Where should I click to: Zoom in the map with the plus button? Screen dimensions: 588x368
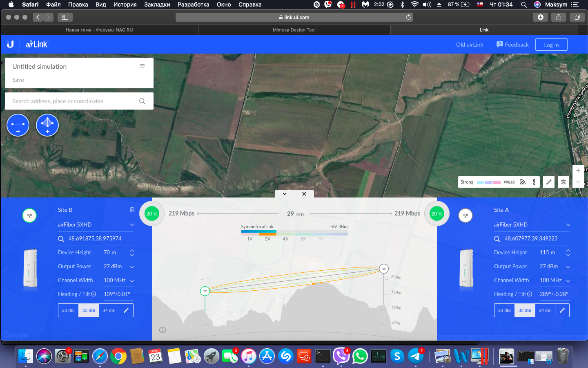click(x=578, y=171)
